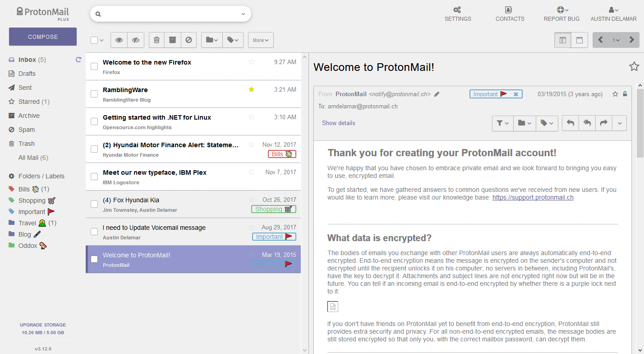Viewport: 644px width, 354px height.
Task: Click the lock encryption icon in header
Action: (625, 94)
